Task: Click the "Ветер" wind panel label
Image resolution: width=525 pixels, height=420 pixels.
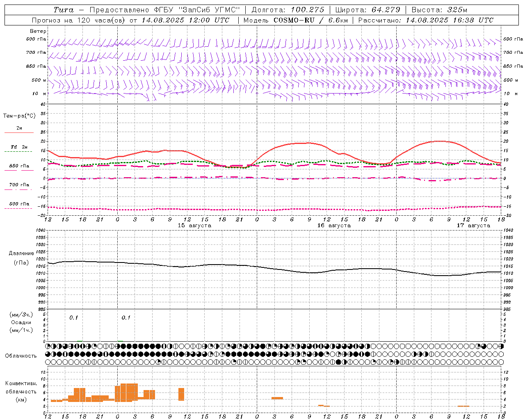Action: 38,31
